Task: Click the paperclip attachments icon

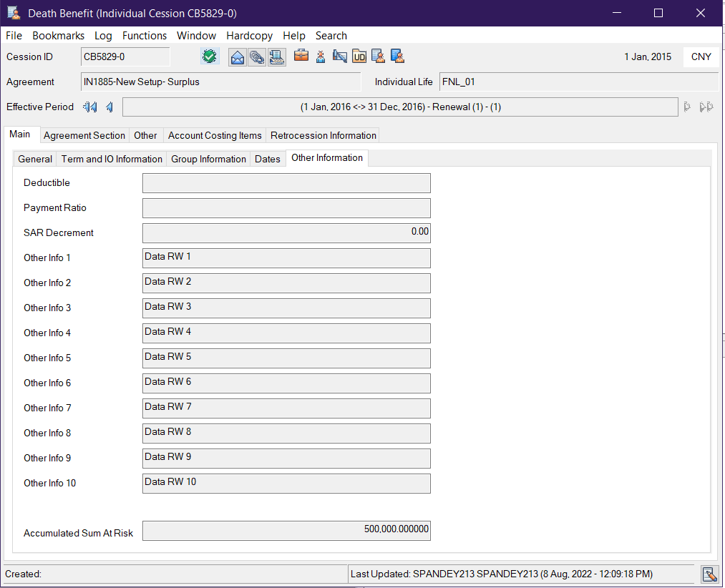Action: pos(256,57)
